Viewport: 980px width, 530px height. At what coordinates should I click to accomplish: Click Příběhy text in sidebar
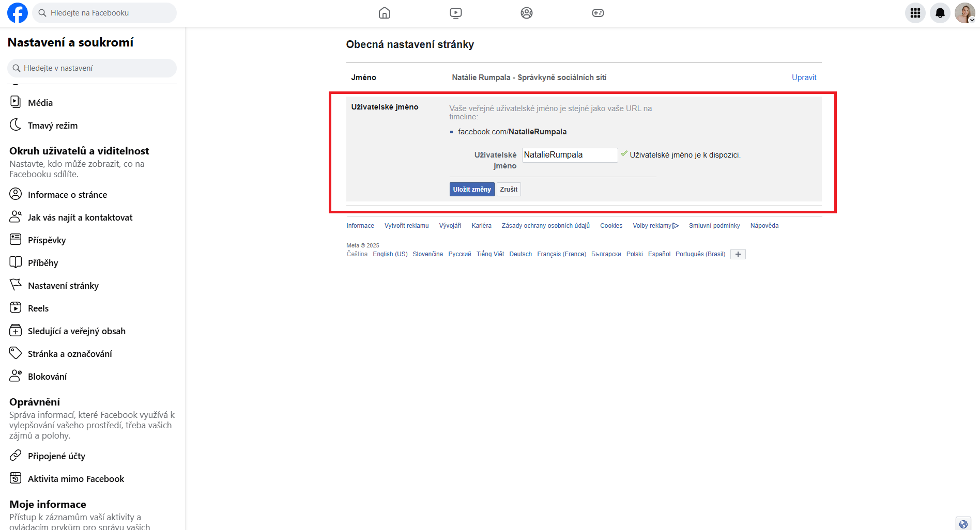click(43, 263)
